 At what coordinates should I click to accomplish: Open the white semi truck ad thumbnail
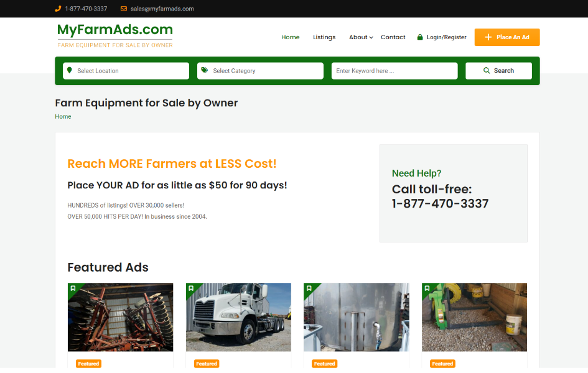click(x=238, y=317)
